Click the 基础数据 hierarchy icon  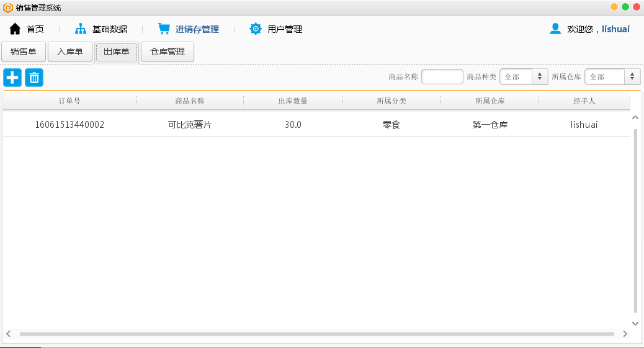[x=81, y=29]
